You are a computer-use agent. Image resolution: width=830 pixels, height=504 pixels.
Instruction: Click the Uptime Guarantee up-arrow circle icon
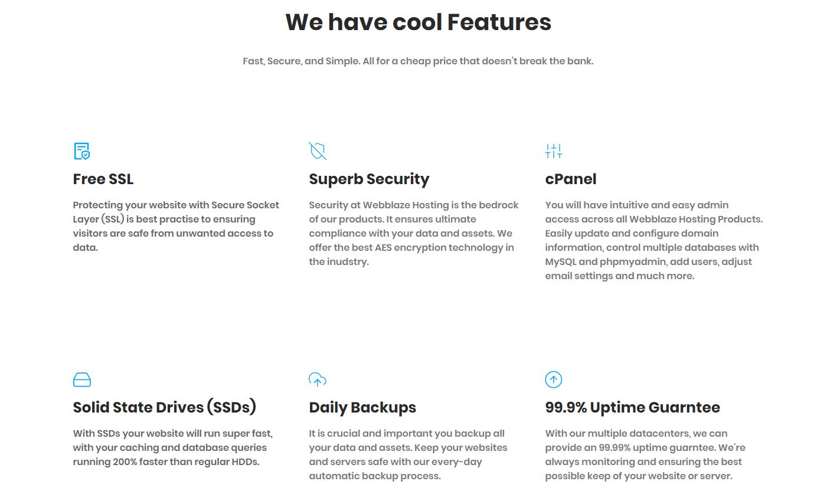(554, 379)
